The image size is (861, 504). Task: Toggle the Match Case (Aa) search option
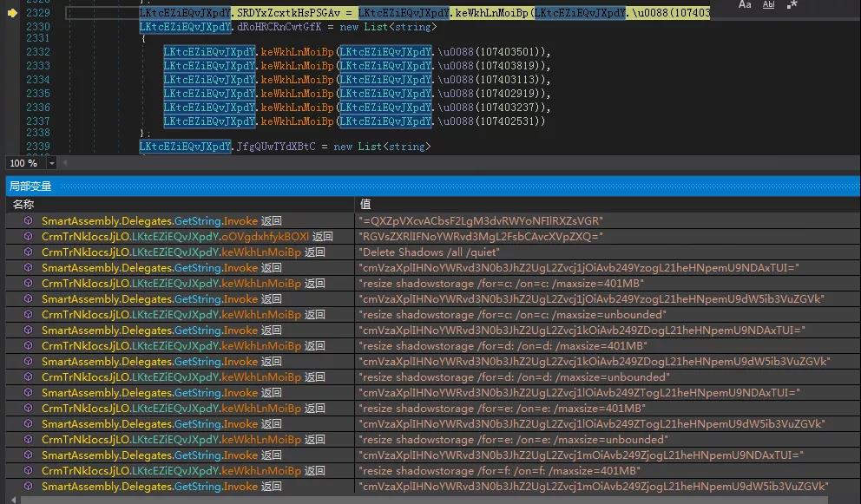[x=745, y=5]
